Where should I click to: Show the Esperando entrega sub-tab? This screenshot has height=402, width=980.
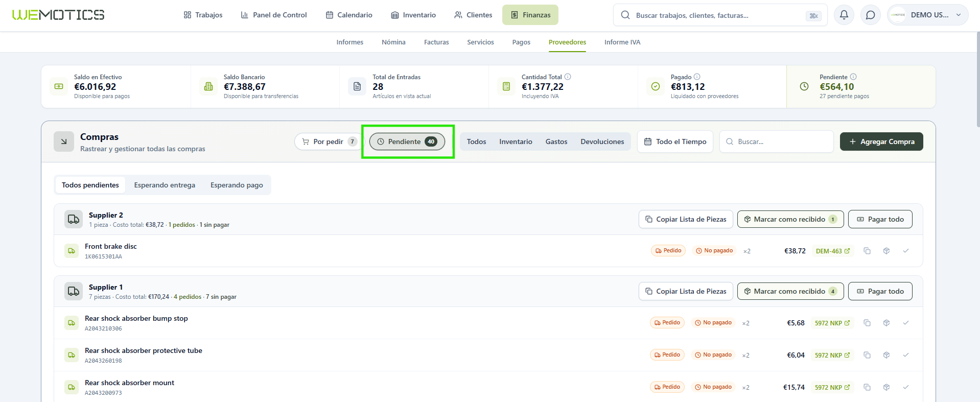[x=165, y=185]
